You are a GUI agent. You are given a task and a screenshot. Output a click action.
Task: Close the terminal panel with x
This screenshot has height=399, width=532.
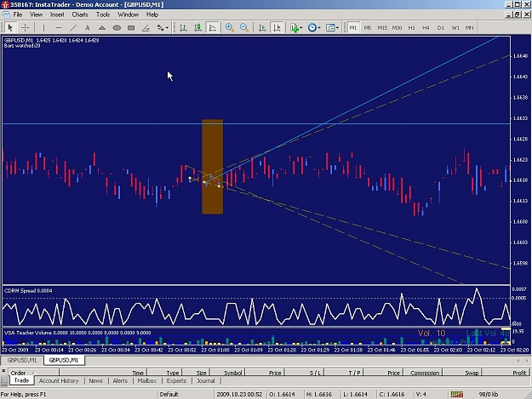pyautogui.click(x=3, y=371)
